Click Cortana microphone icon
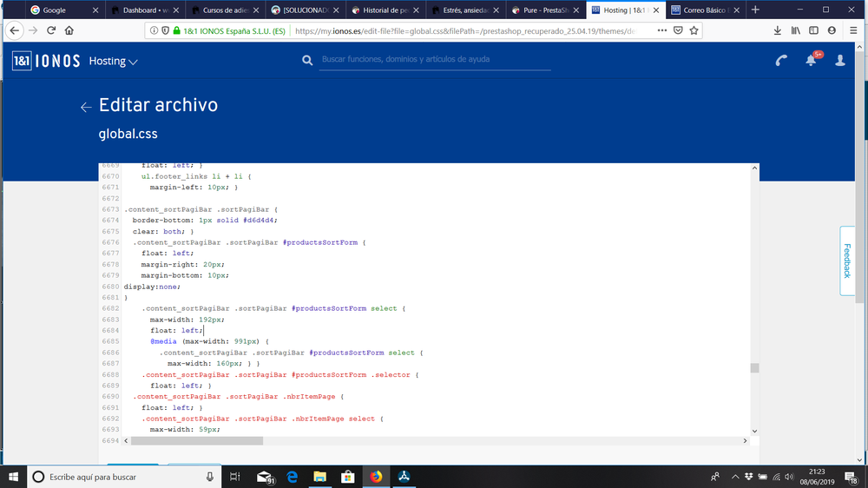This screenshot has width=868, height=488. click(210, 477)
